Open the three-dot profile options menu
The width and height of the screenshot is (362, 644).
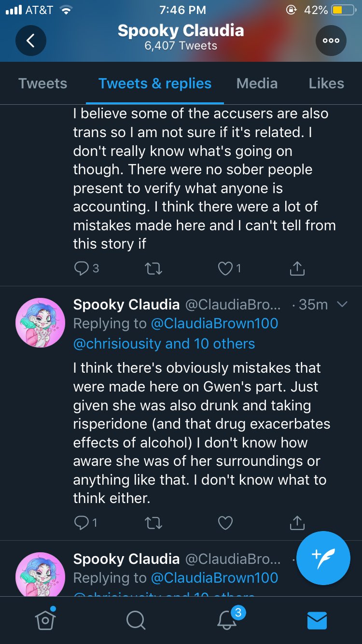pyautogui.click(x=331, y=41)
